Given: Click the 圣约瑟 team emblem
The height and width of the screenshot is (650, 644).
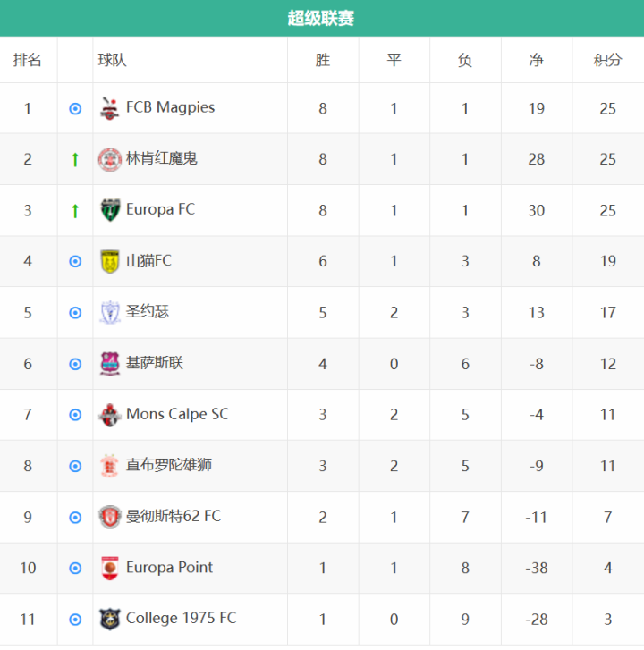Looking at the screenshot, I should pyautogui.click(x=110, y=312).
